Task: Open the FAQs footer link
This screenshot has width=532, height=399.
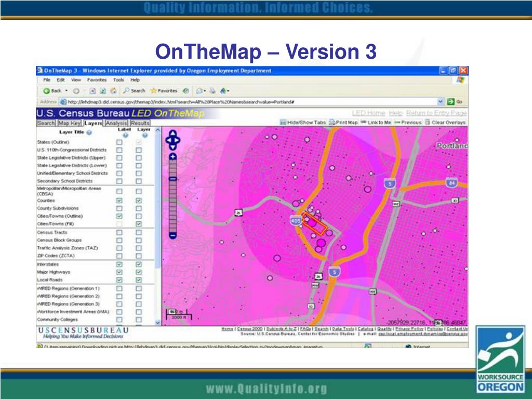Action: pos(305,329)
